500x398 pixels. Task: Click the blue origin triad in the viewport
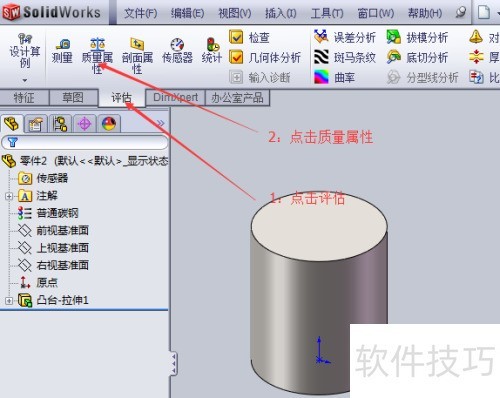click(322, 350)
